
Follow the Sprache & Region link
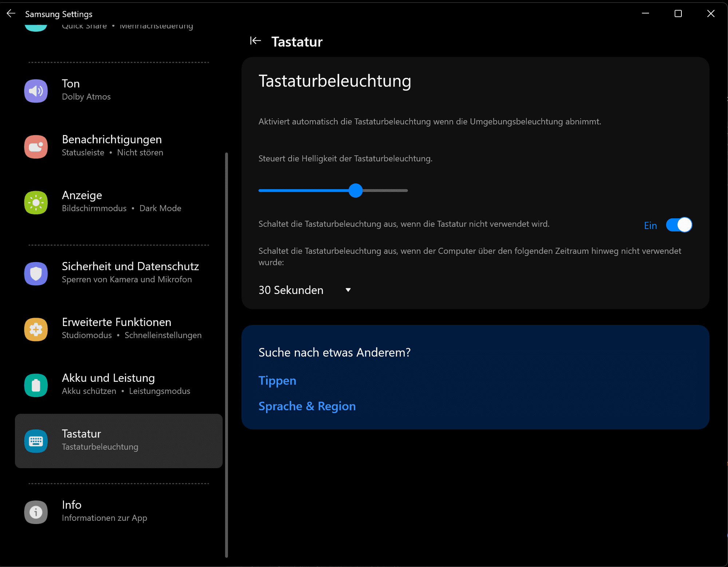pyautogui.click(x=307, y=406)
